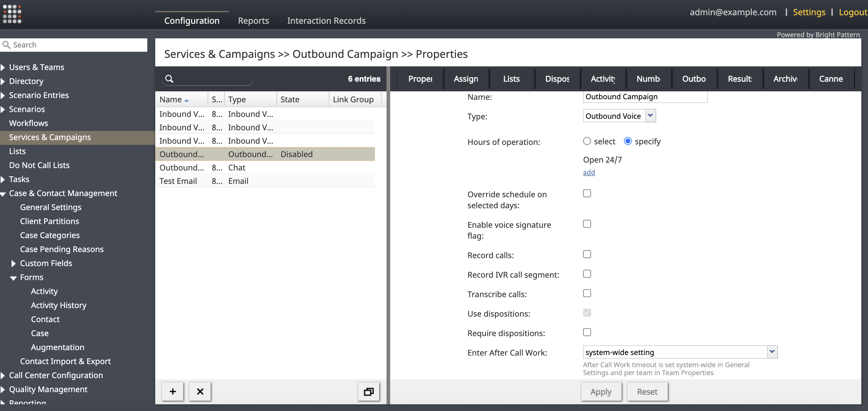Click the State column header

pos(303,100)
